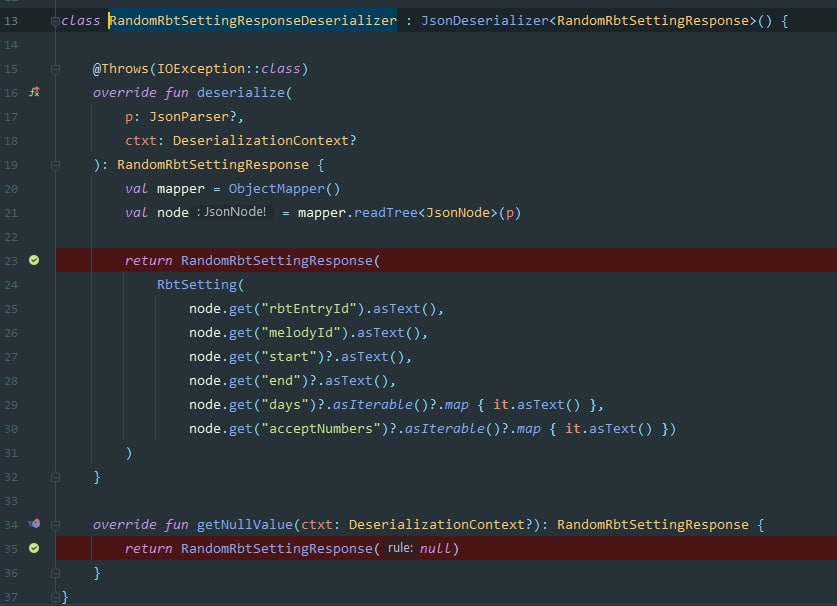Click the getNullValue function name
Image resolution: width=837 pixels, height=606 pixels.
(x=244, y=525)
